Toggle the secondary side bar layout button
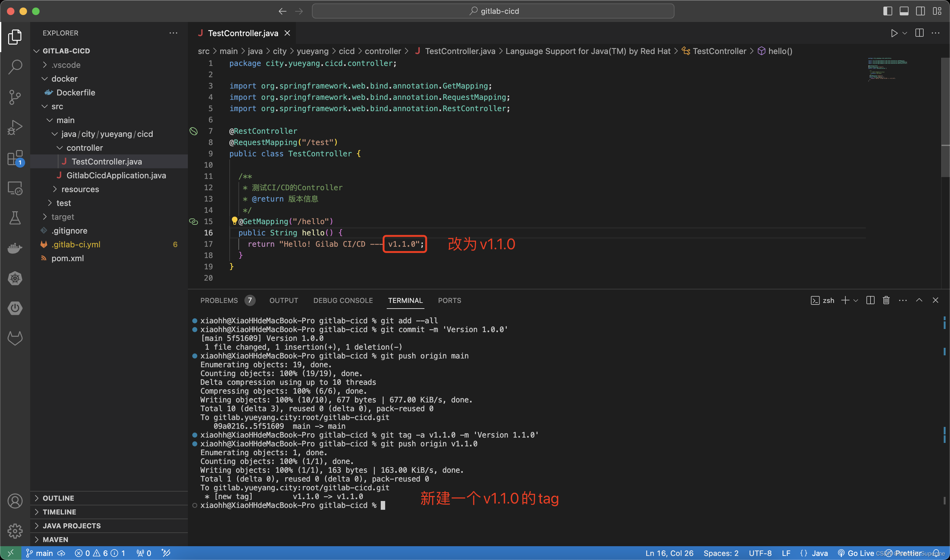Viewport: 950px width, 560px height. (x=920, y=11)
